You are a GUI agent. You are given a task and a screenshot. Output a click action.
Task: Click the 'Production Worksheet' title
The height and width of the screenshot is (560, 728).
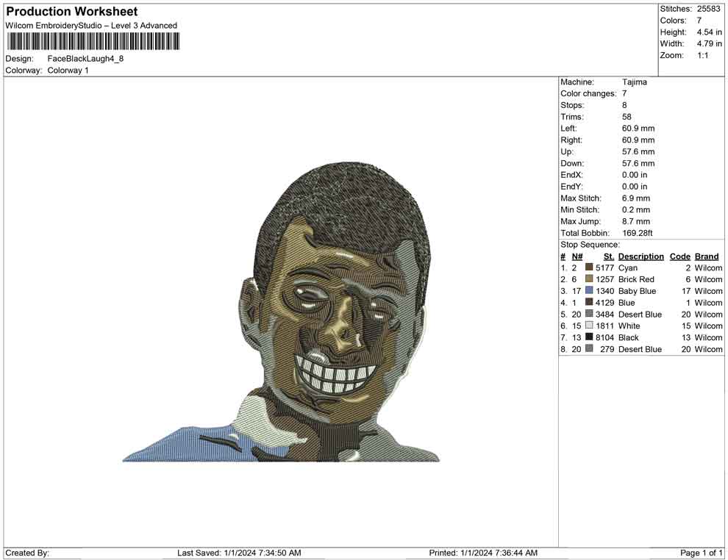[72, 12]
